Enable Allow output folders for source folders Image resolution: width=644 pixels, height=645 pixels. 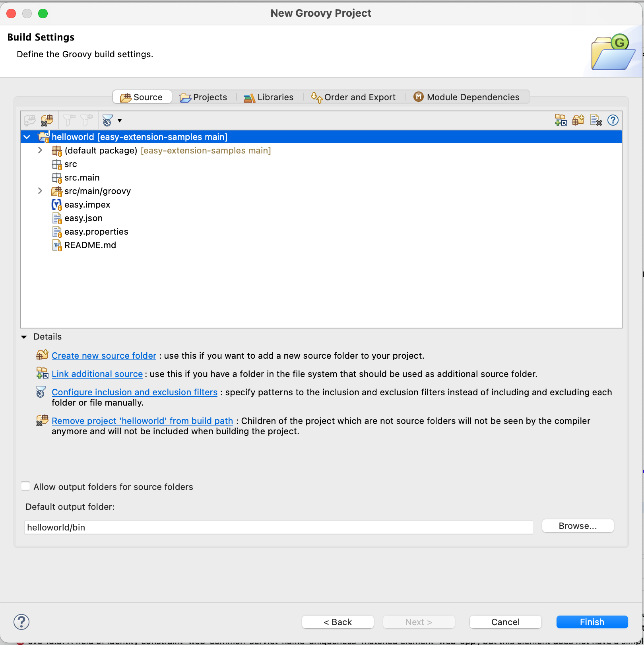[25, 486]
